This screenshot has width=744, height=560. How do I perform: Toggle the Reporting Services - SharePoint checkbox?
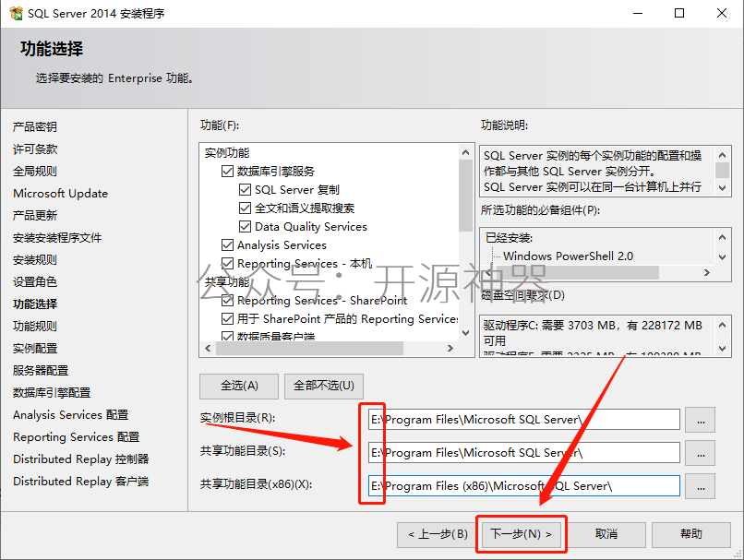pyautogui.click(x=227, y=301)
